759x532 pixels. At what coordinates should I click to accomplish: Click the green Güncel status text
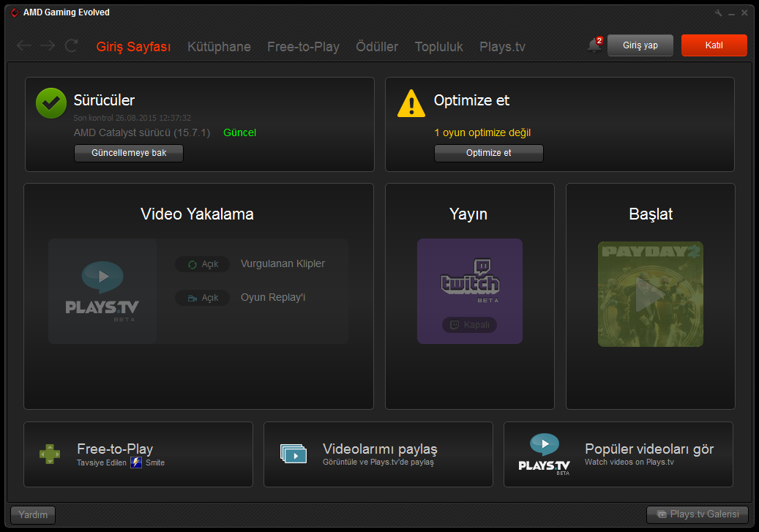(239, 132)
